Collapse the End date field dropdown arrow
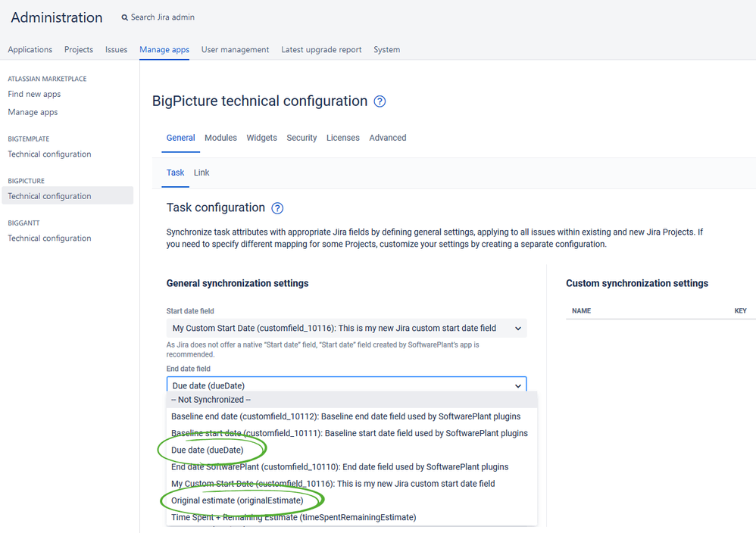The width and height of the screenshot is (756, 533). 518,385
